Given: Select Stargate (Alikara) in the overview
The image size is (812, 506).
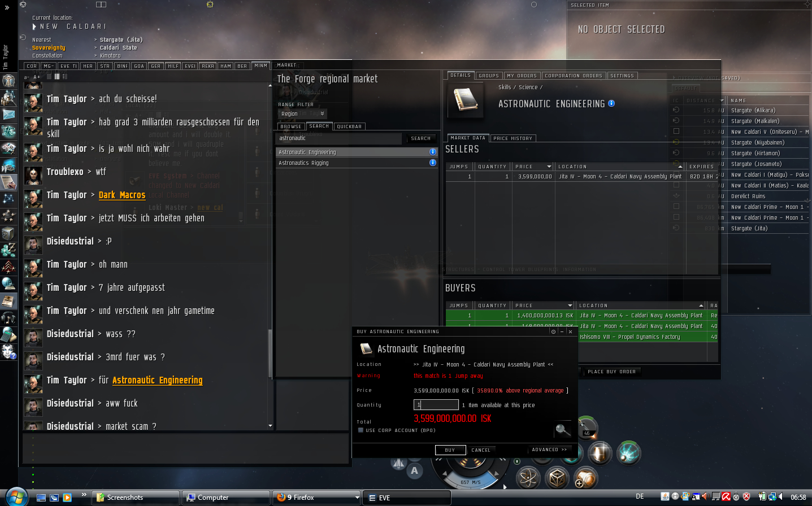Looking at the screenshot, I should pyautogui.click(x=740, y=110).
